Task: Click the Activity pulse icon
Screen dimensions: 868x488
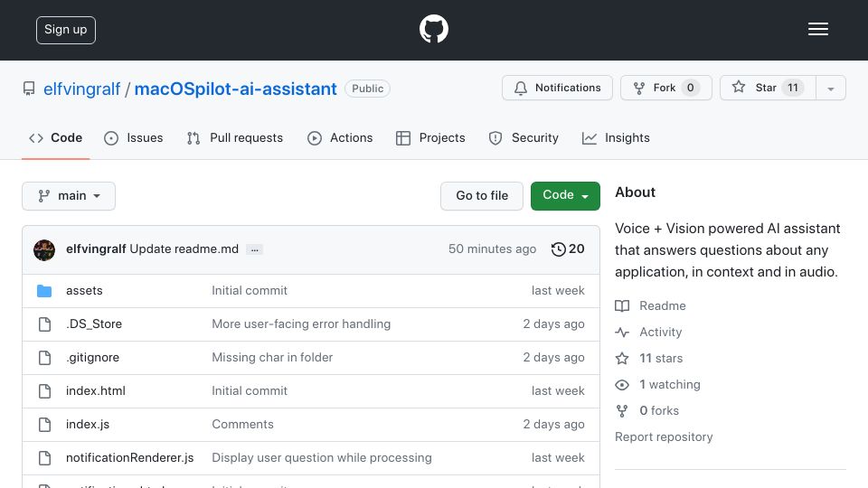Action: tap(622, 332)
